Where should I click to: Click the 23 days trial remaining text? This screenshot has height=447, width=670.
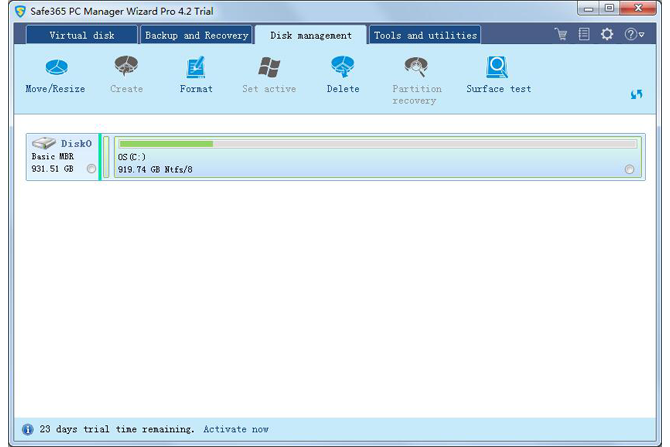pos(117,429)
